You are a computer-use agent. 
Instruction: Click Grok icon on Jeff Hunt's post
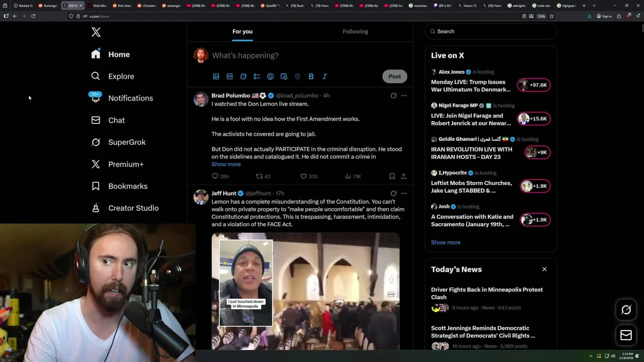point(393,193)
